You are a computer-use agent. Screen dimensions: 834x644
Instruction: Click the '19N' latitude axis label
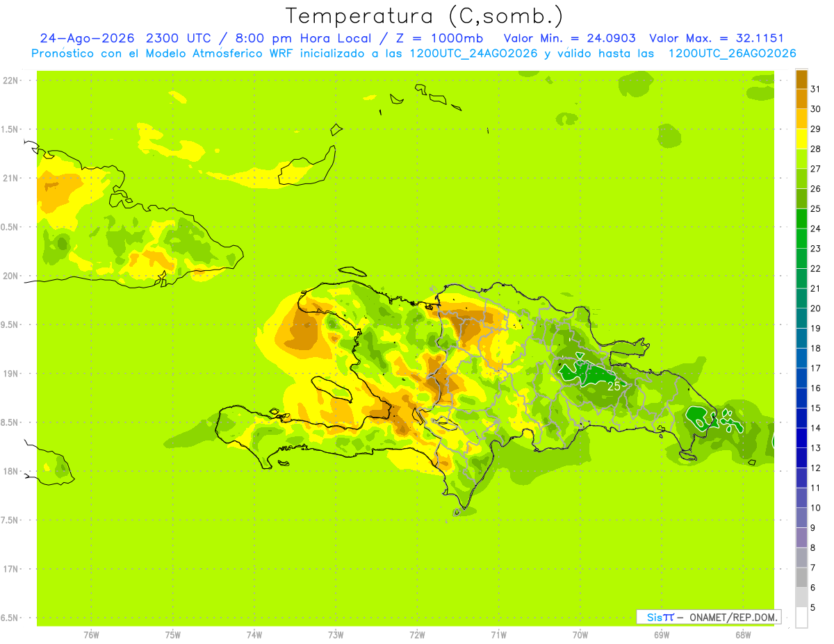coord(10,373)
